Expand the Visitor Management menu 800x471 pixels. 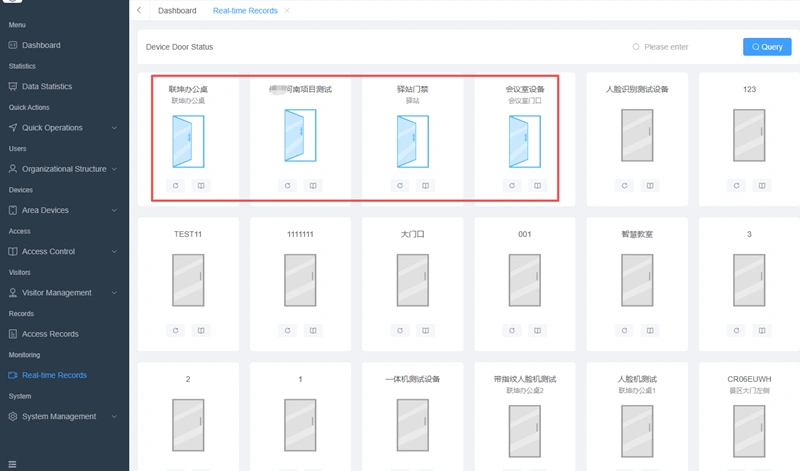(x=64, y=293)
